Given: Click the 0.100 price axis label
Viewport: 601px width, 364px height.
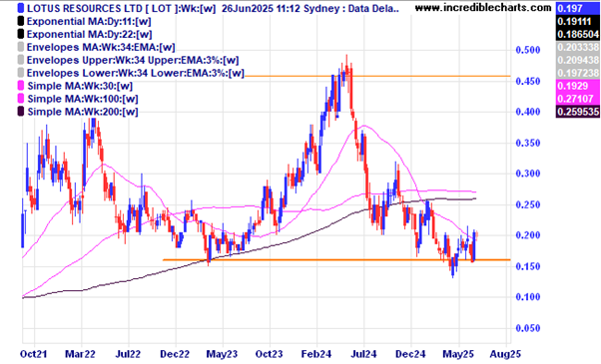Looking at the screenshot, I should (x=528, y=297).
